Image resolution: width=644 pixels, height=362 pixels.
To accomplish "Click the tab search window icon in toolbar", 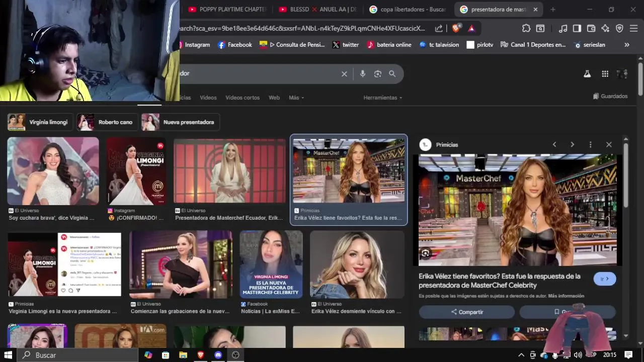I will click(x=540, y=29).
